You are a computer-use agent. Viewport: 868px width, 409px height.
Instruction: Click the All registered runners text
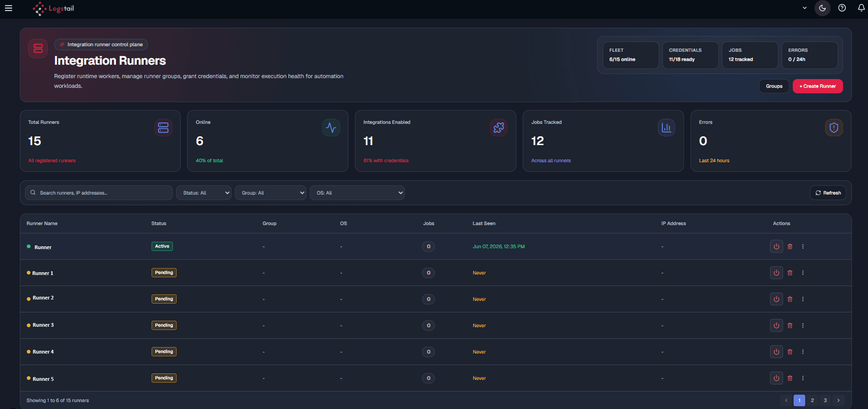tap(52, 160)
